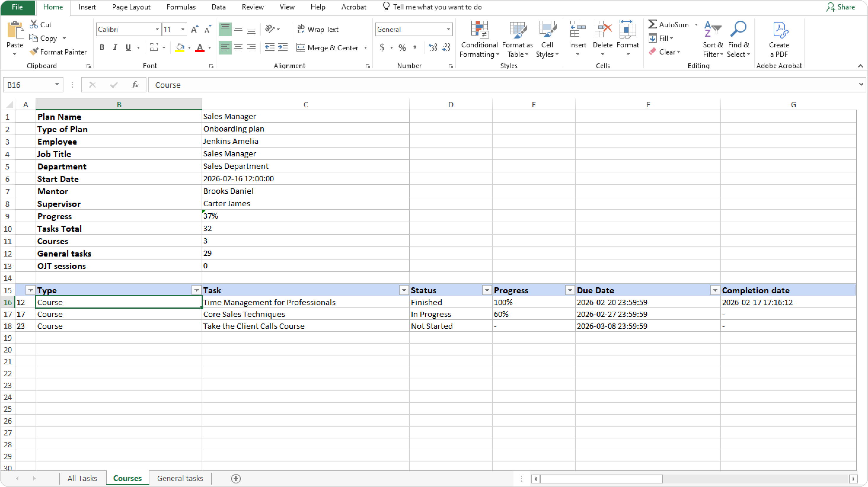Toggle Wrap Text on selected cell

point(318,30)
